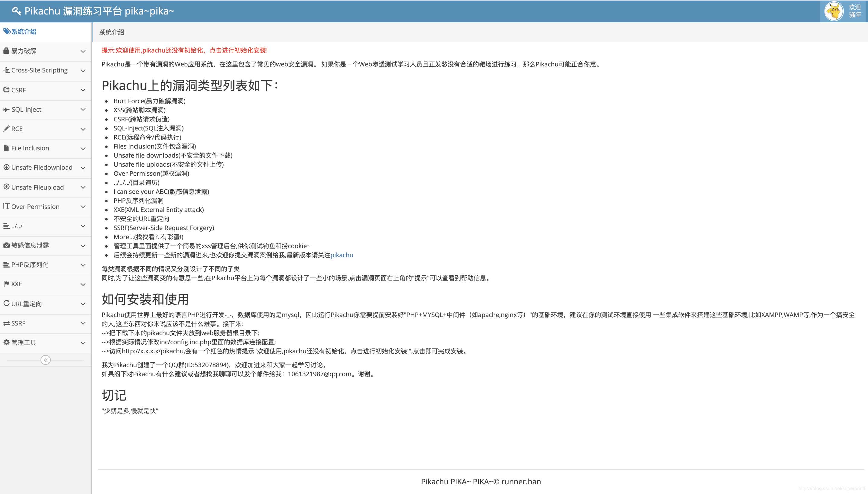Expand the Unsafe Fileupload chevron
The width and height of the screenshot is (868, 494).
click(83, 187)
